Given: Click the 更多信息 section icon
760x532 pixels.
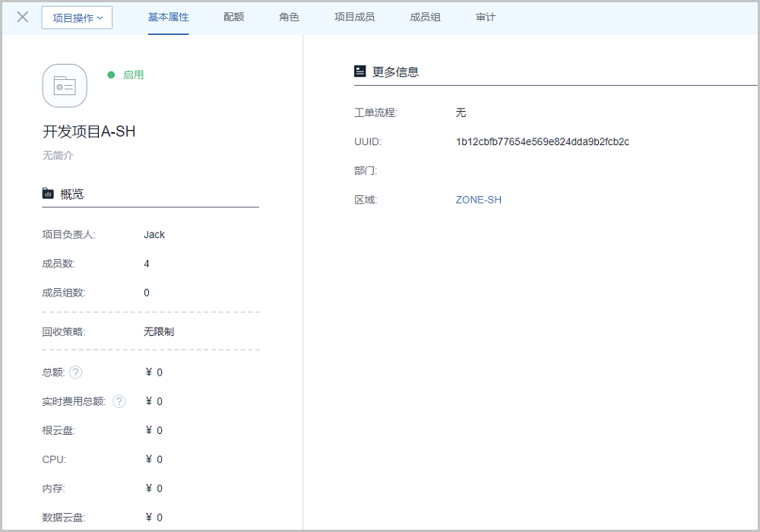Looking at the screenshot, I should [x=360, y=71].
